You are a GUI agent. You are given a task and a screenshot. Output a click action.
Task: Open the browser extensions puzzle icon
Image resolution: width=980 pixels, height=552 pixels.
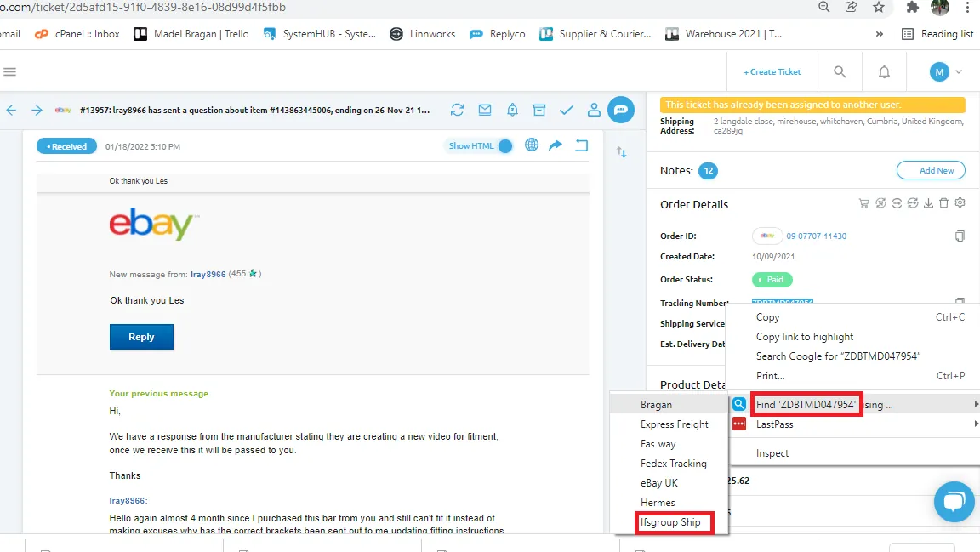click(x=913, y=7)
